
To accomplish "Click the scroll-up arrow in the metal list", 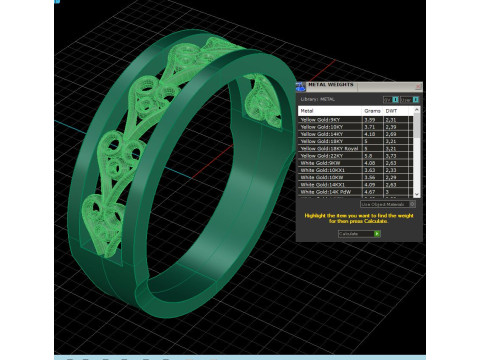I will [x=417, y=110].
